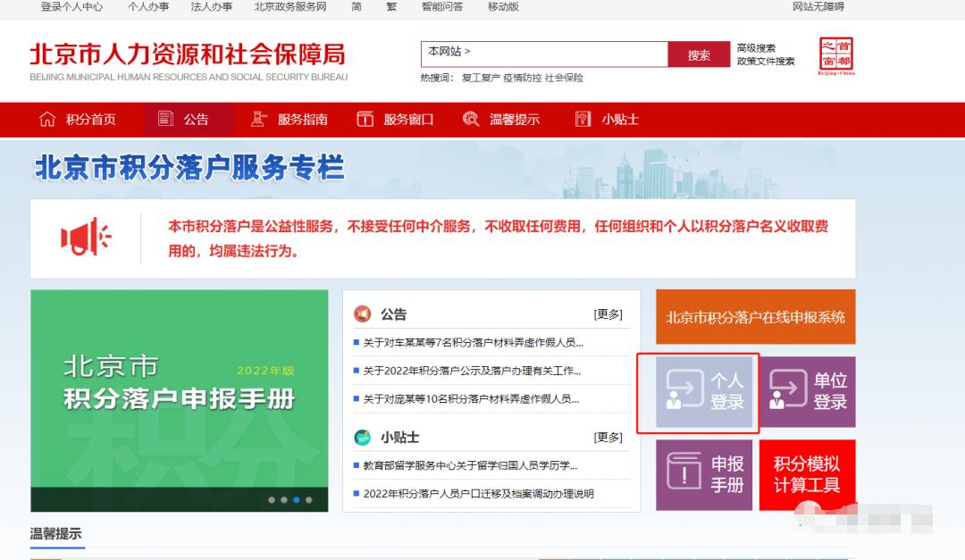This screenshot has width=965, height=560.
Task: Open 高级搜索 link
Action: tap(756, 48)
